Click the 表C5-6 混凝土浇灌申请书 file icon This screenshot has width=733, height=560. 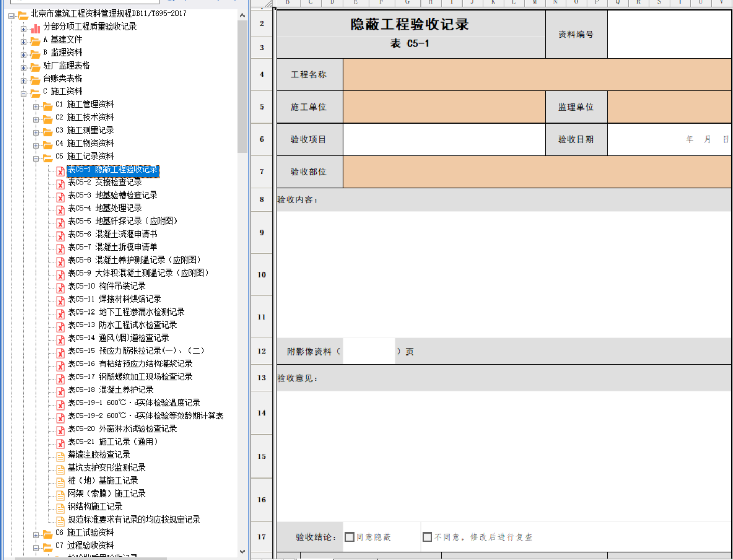pyautogui.click(x=61, y=236)
